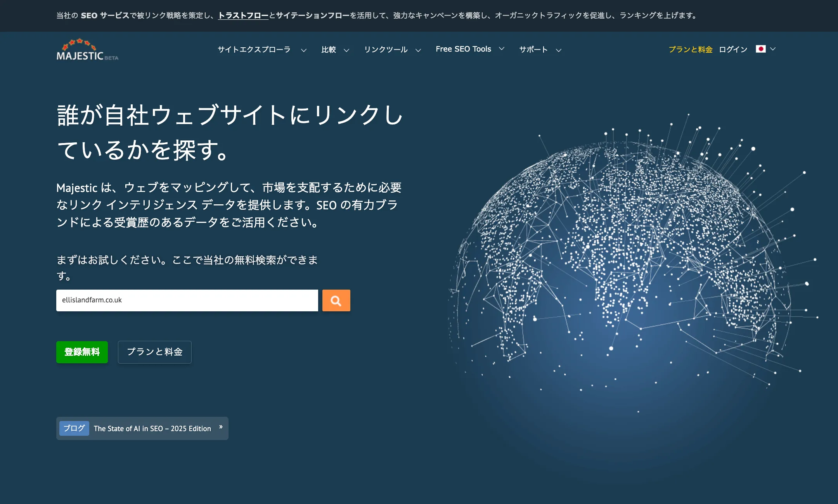The width and height of the screenshot is (838, 504).
Task: Open the Free SEO Tools menu
Action: (x=463, y=49)
